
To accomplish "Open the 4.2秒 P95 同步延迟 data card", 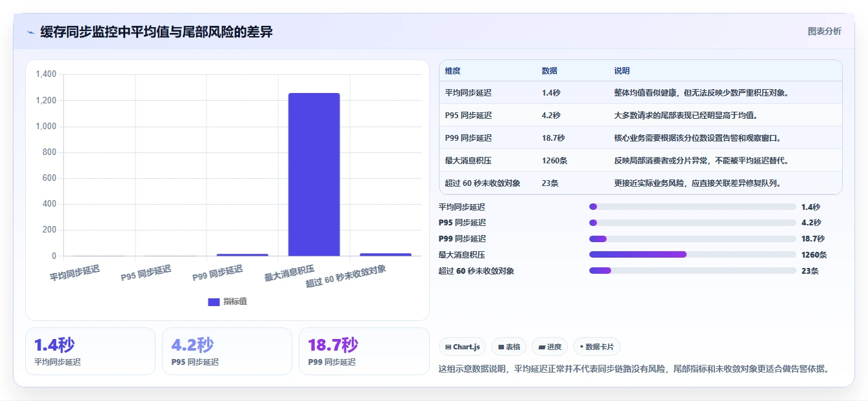I will pos(227,351).
